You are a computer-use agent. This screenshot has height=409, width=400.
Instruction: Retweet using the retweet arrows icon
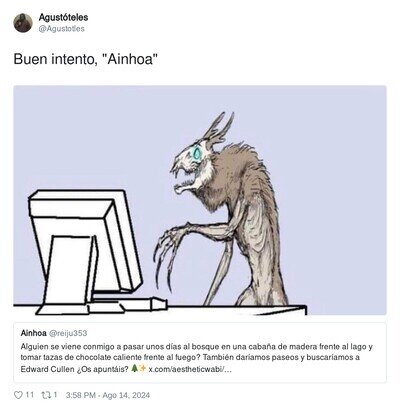click(45, 395)
